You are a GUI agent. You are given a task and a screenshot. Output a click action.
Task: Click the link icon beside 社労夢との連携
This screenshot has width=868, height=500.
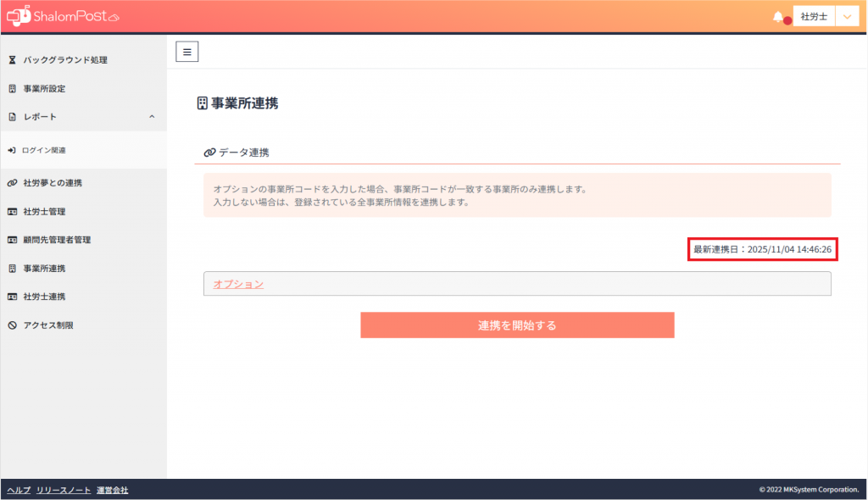pos(12,183)
